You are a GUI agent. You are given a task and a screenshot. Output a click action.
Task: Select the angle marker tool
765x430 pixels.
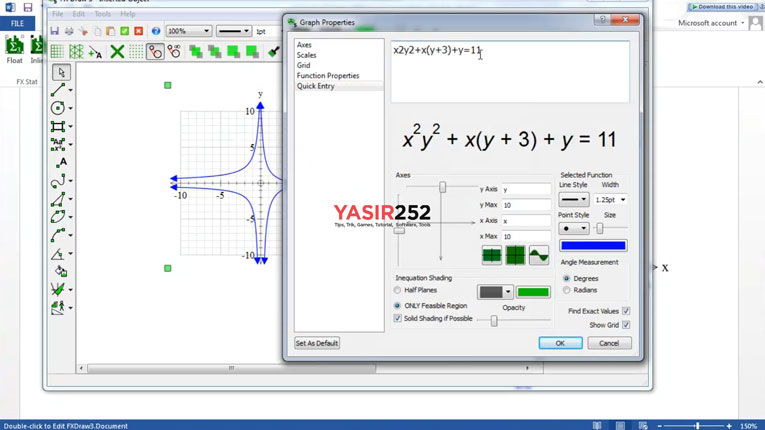(x=58, y=254)
